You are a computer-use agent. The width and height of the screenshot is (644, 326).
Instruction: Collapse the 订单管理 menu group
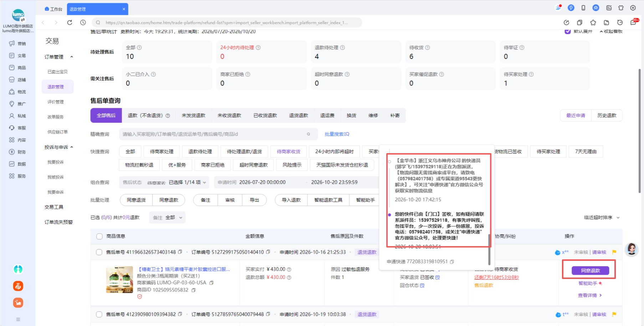(72, 57)
